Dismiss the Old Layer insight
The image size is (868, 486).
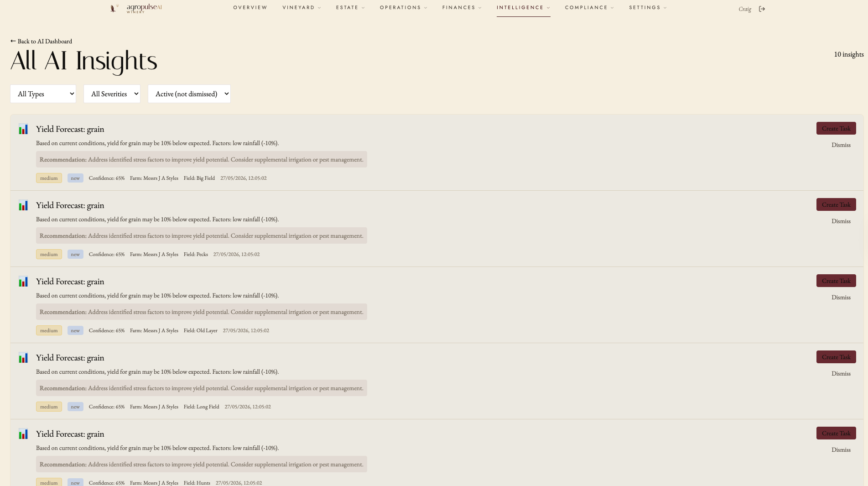click(x=841, y=298)
